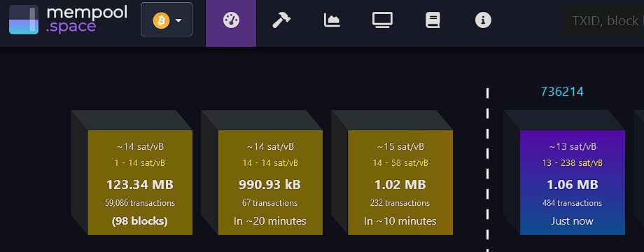Image resolution: width=644 pixels, height=252 pixels.
Task: Select the 990.93 kB pending block
Action: point(269,183)
